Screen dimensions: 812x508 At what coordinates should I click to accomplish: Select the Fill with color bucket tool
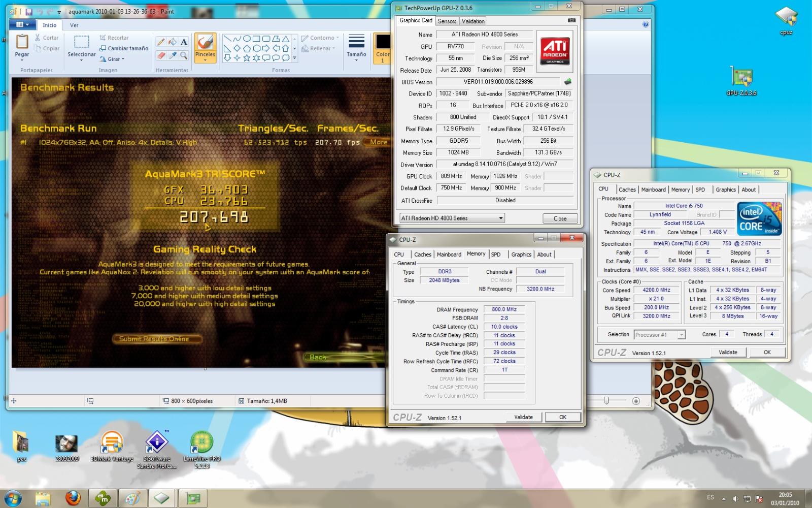point(173,42)
